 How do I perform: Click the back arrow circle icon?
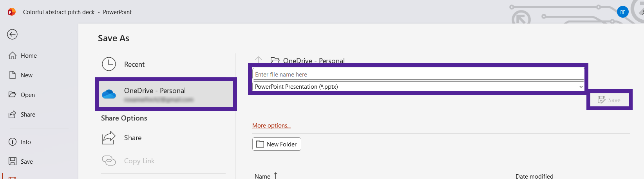tap(12, 35)
